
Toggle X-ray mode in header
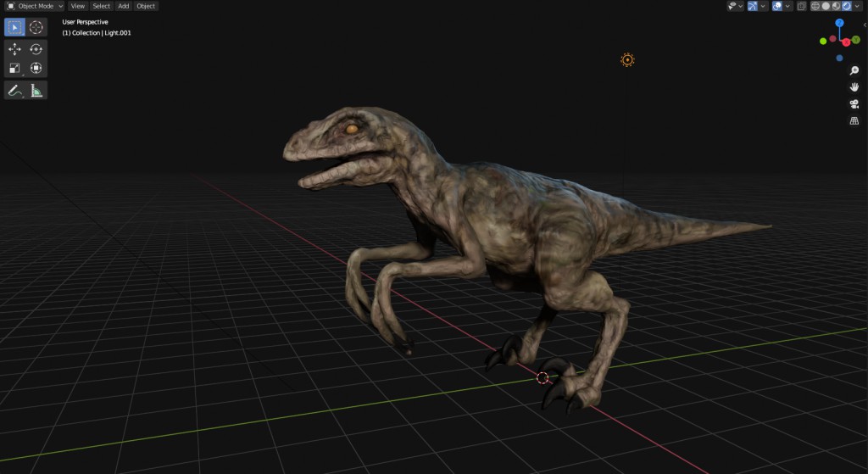[801, 6]
